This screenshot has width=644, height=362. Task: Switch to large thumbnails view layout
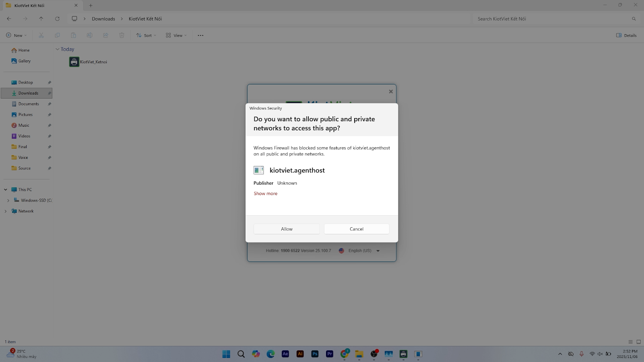pyautogui.click(x=638, y=342)
